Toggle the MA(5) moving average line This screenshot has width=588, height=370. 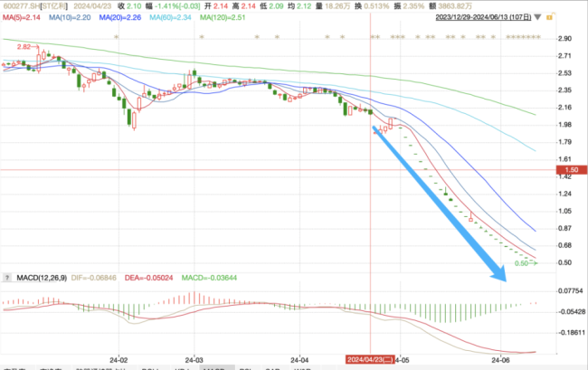pyautogui.click(x=20, y=16)
